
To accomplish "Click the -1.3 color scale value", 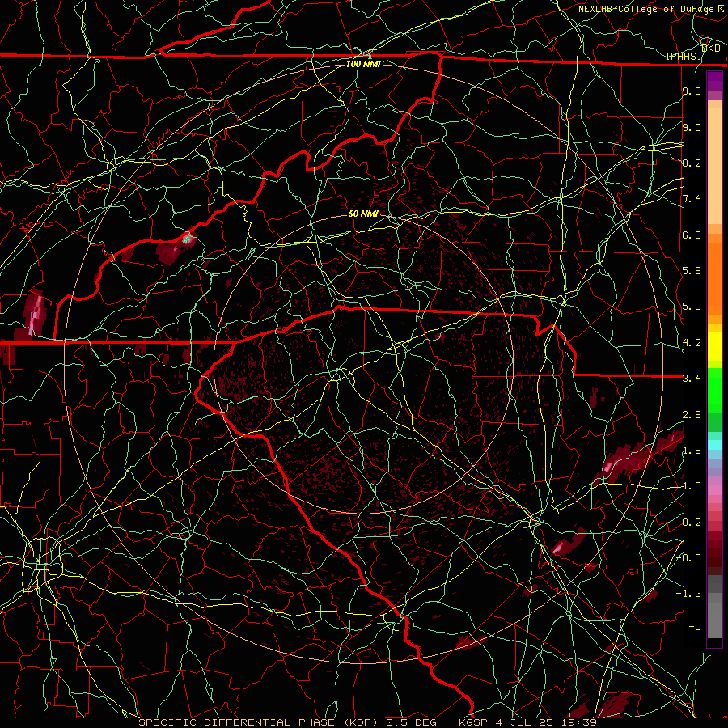I will [689, 594].
